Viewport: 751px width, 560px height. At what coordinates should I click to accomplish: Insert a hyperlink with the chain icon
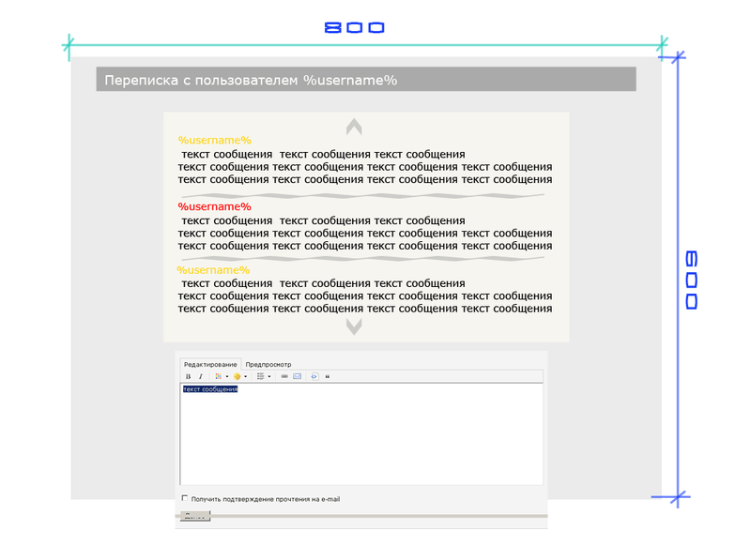[x=284, y=376]
